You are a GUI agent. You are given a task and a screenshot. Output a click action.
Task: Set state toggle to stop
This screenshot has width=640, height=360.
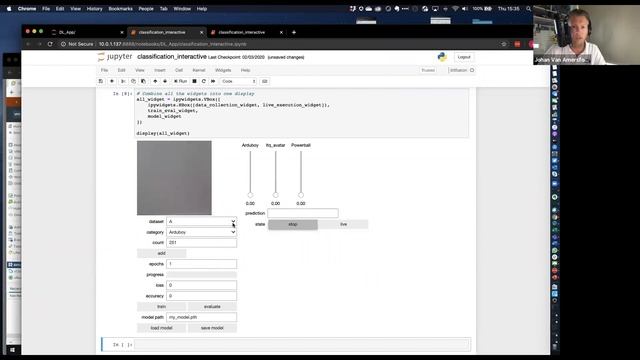pos(293,224)
